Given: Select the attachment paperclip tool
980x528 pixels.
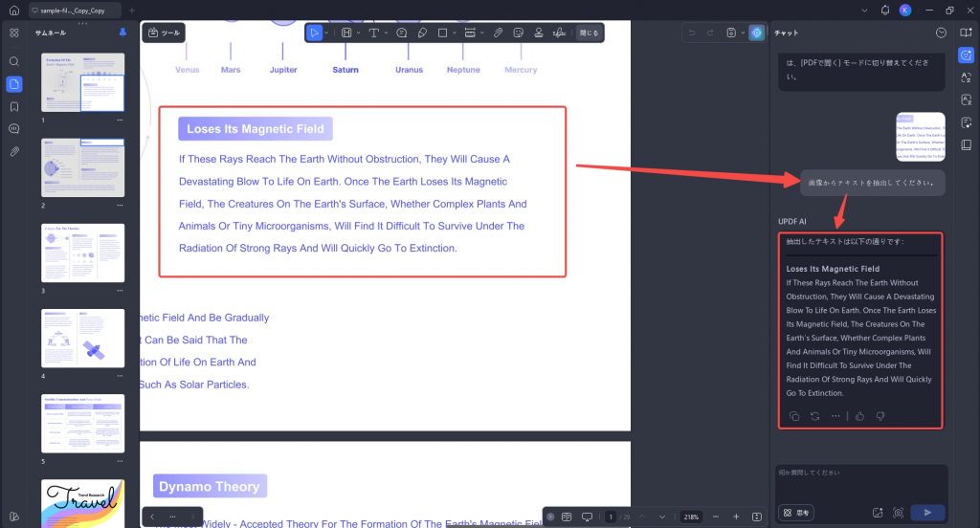Looking at the screenshot, I should 498,33.
